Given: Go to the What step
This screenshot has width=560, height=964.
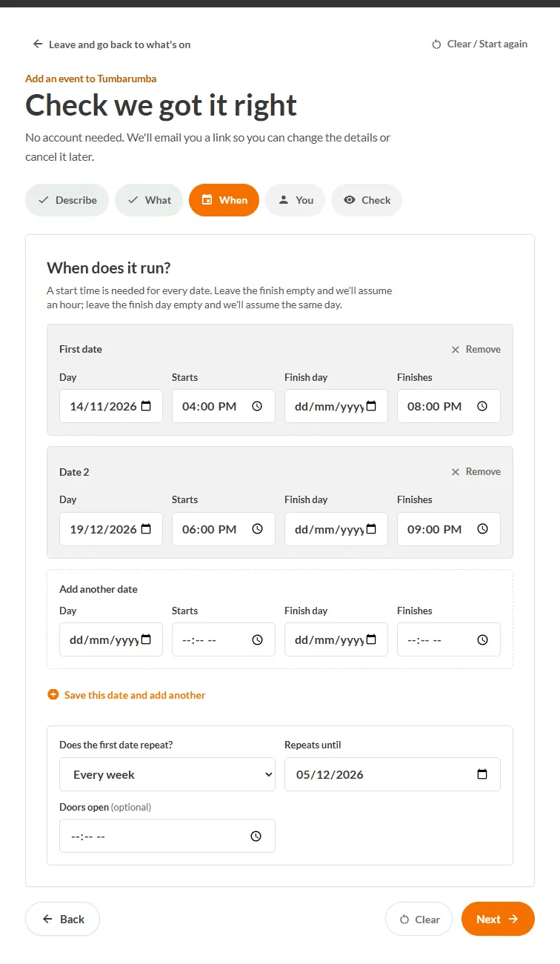Looking at the screenshot, I should (x=149, y=200).
